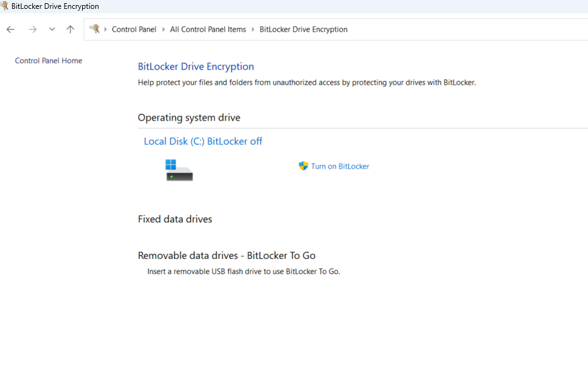The width and height of the screenshot is (588, 367).
Task: Turn on BitLocker for drive C:
Action: point(340,166)
